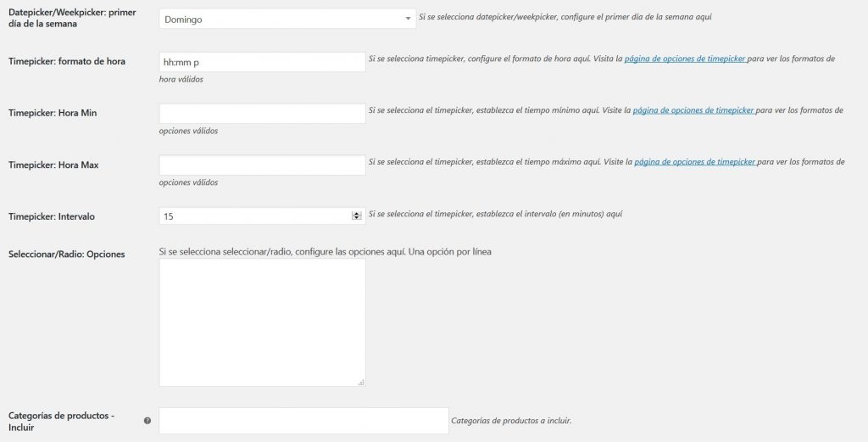Click the Timepicker Hora Max input
The image size is (868, 442).
[262, 165]
